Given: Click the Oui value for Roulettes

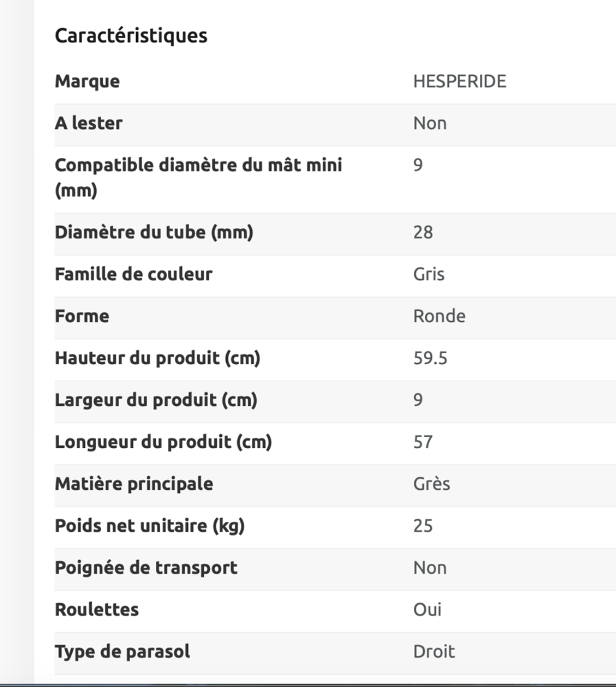Looking at the screenshot, I should 427,609.
